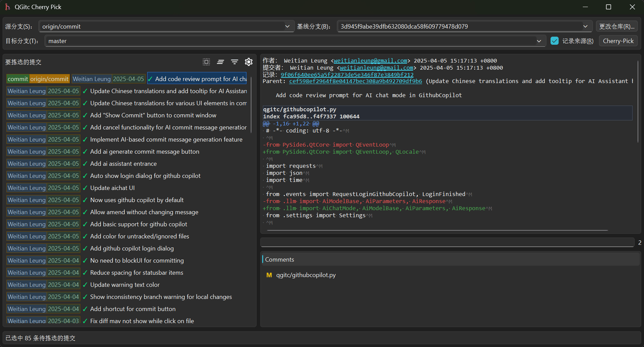Image resolution: width=644 pixels, height=347 pixels.
Task: Click the QGitc app icon in title bar
Action: tap(7, 7)
